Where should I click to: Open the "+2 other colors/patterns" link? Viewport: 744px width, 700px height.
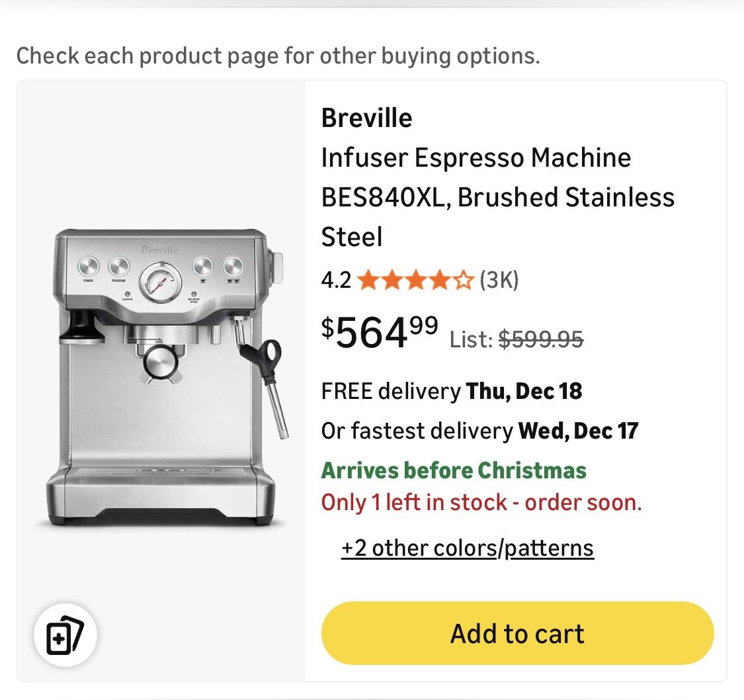pos(468,548)
